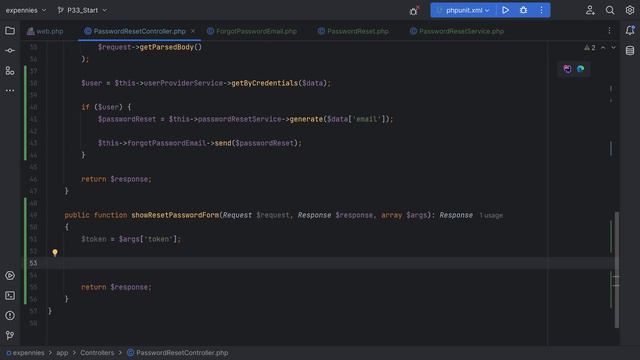Open the Commit tool window

(10, 51)
